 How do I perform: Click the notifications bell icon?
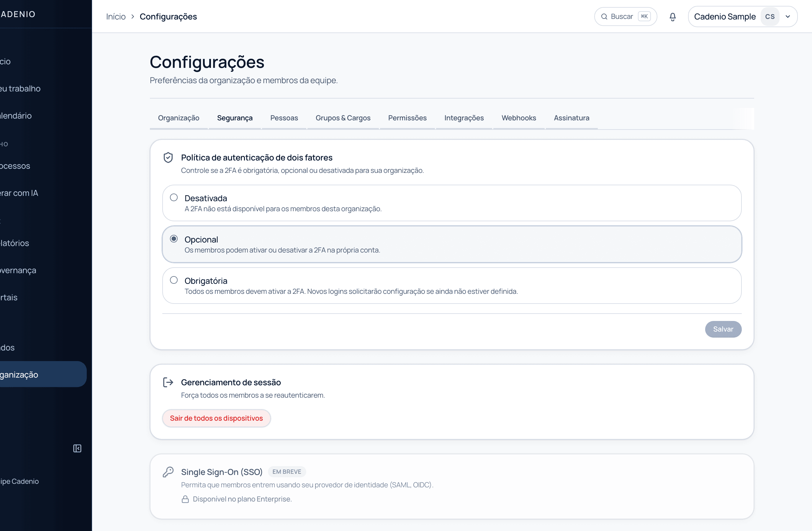[672, 17]
